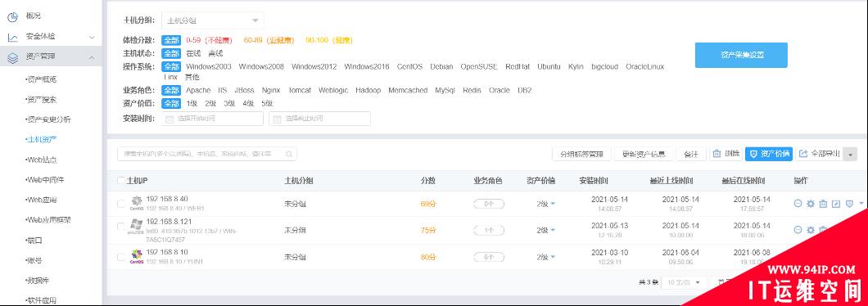Click the 资产管理 stacked layers icon

tap(12, 57)
